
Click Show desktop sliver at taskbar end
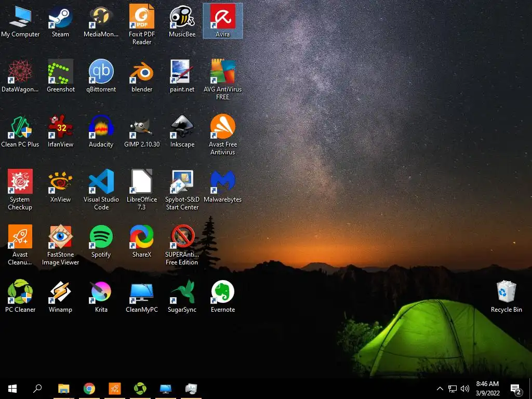[x=530, y=389]
